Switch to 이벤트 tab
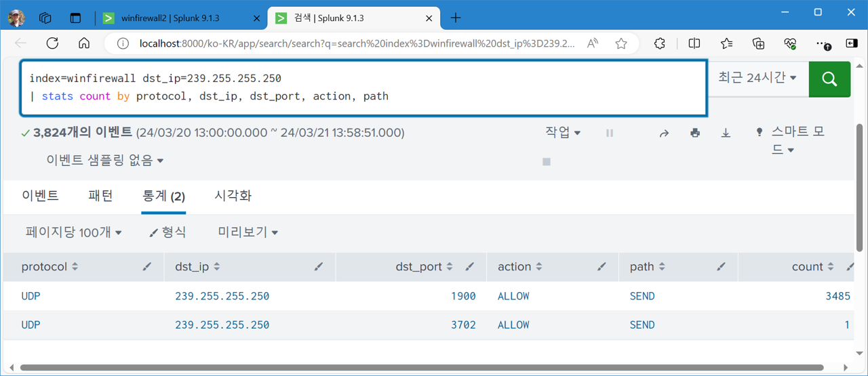The image size is (868, 376). point(40,196)
